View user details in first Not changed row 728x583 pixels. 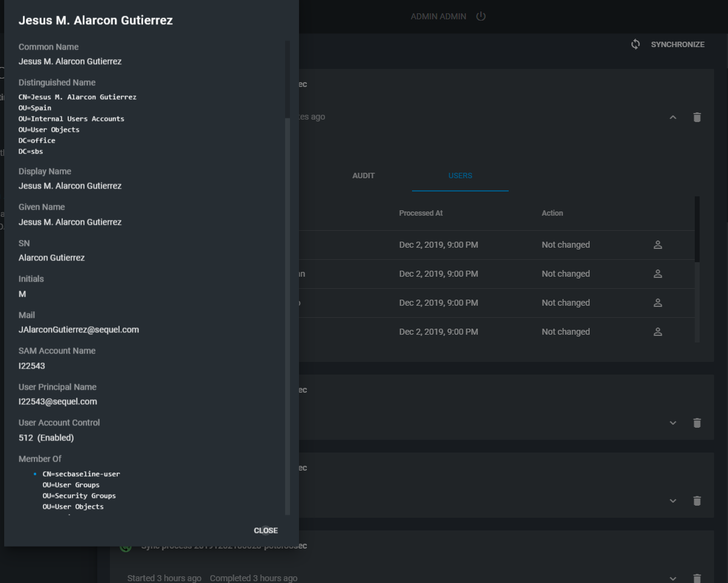[x=658, y=245]
